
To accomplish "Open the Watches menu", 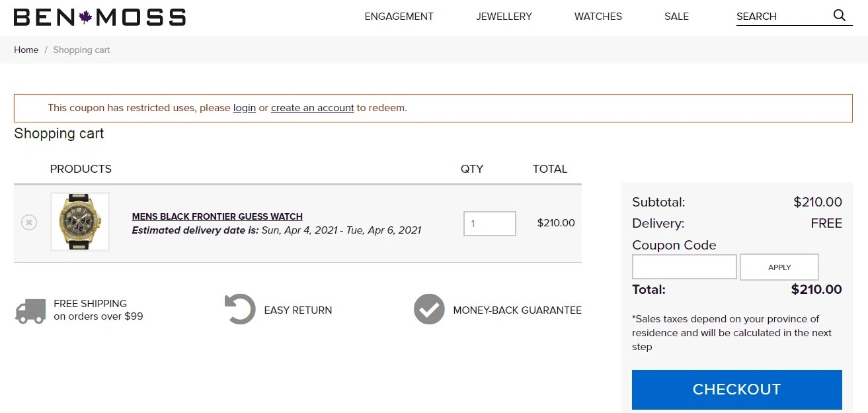I will [x=598, y=17].
